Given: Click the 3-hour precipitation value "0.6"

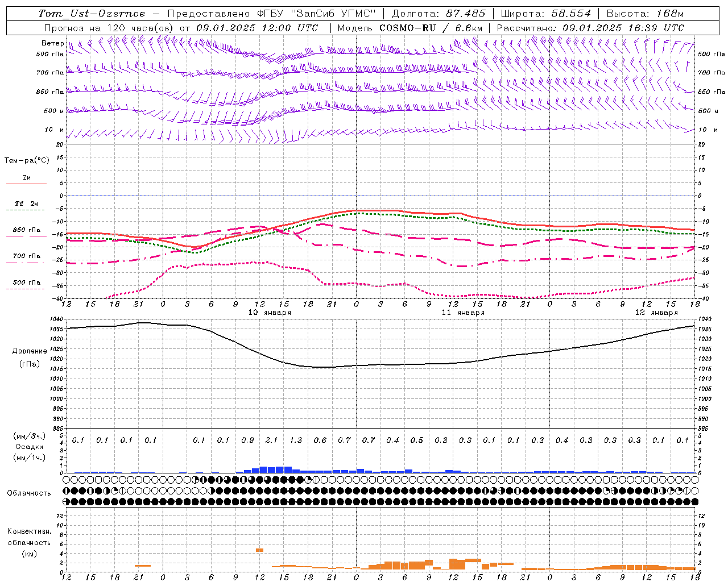Looking at the screenshot, I should coord(320,440).
